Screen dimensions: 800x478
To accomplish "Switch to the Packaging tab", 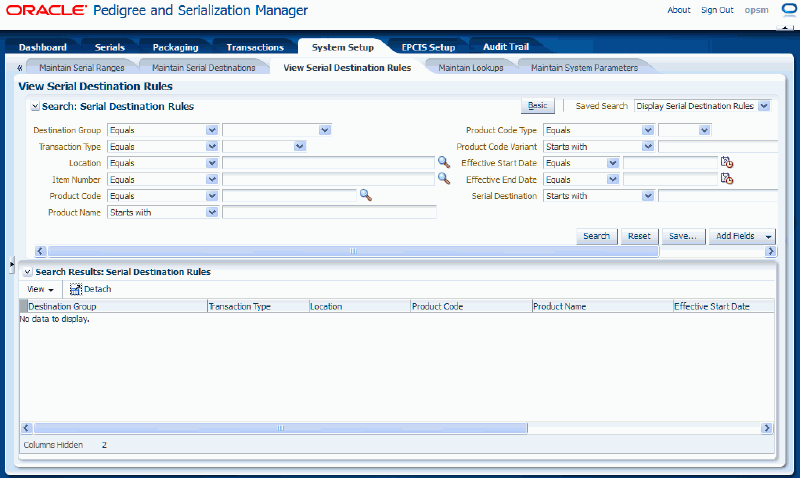I will coord(176,47).
